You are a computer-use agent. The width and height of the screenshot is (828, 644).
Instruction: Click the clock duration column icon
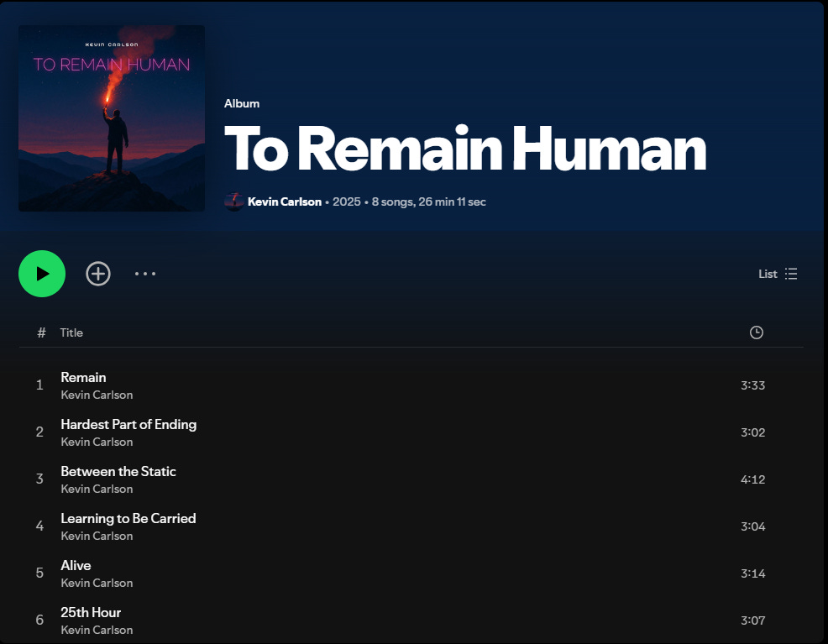(756, 332)
